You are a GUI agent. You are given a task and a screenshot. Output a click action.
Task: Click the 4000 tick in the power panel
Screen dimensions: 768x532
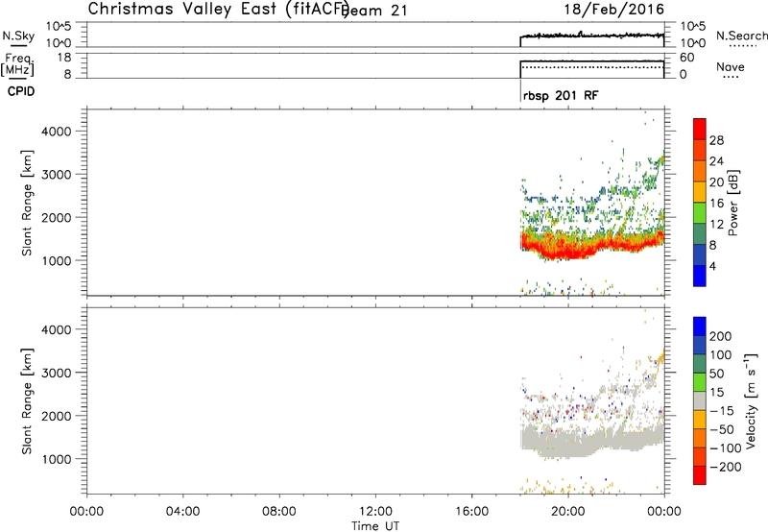coord(57,132)
